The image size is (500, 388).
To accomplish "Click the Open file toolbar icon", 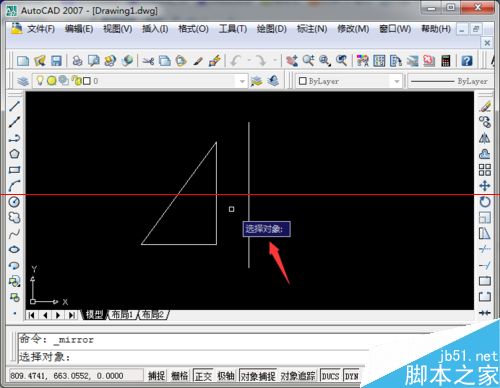I will [x=40, y=61].
